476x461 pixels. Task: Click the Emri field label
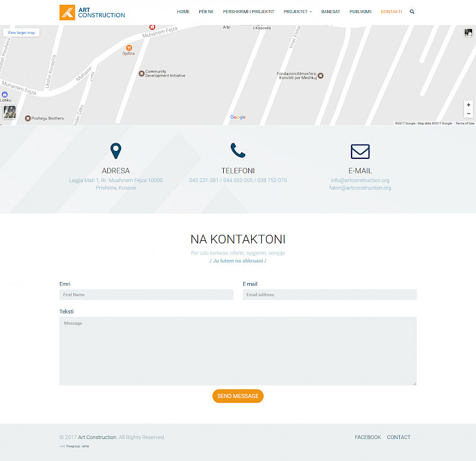(x=65, y=284)
